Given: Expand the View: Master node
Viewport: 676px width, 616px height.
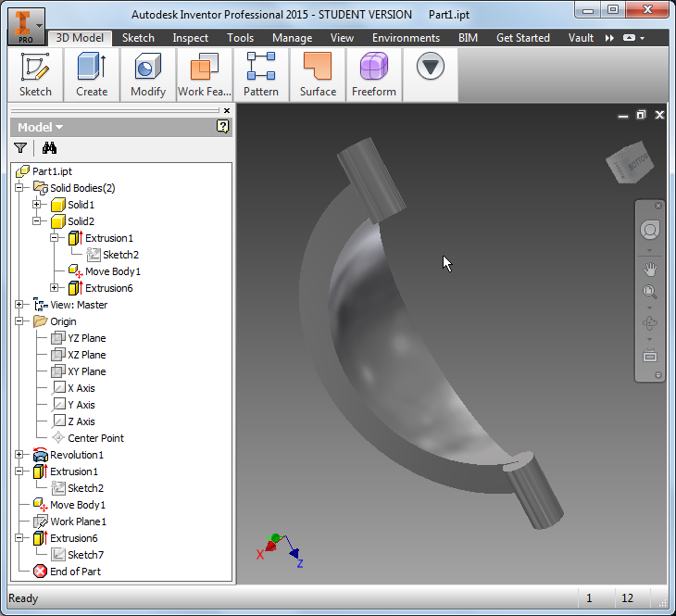Looking at the screenshot, I should (x=19, y=305).
